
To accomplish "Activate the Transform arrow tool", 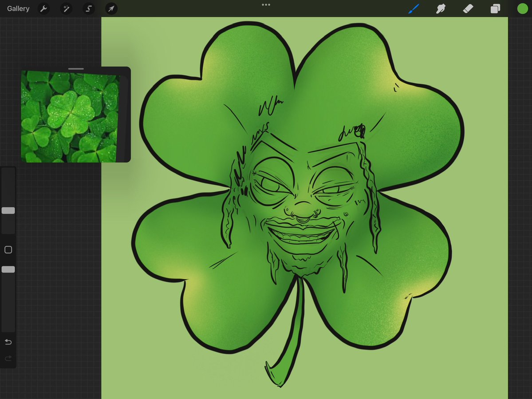I will (111, 8).
